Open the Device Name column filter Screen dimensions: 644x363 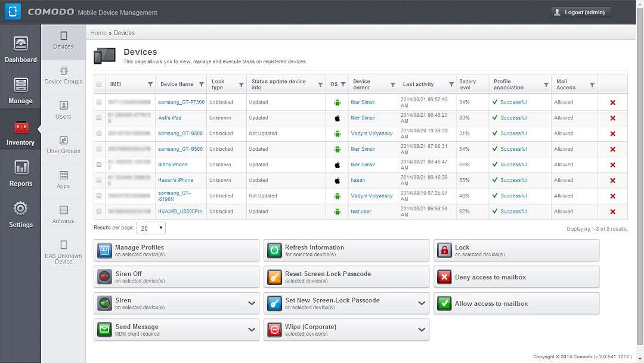(x=202, y=85)
